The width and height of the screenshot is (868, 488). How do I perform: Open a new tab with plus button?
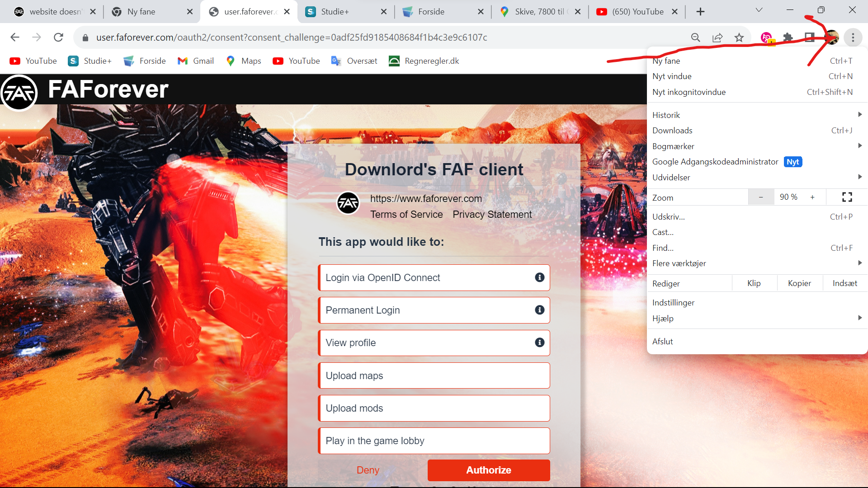(x=700, y=12)
